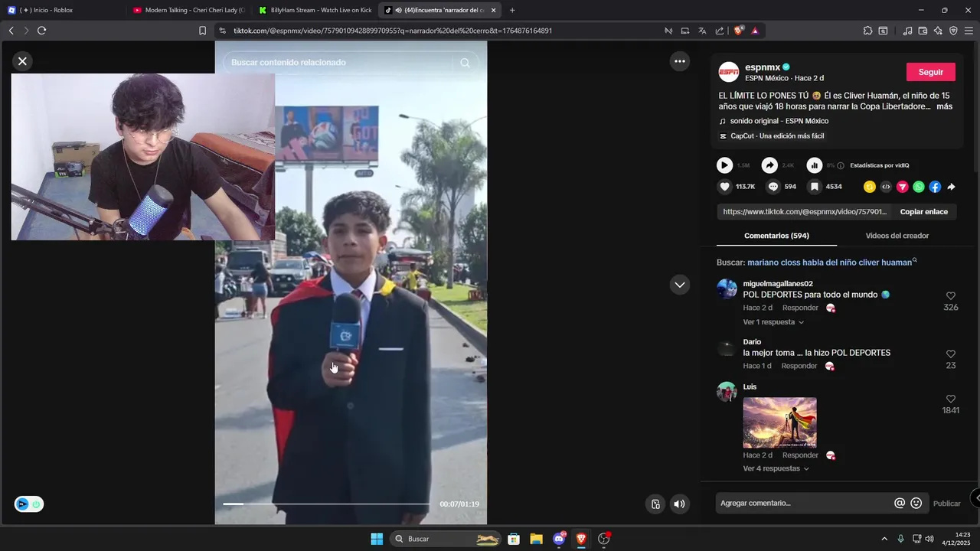The width and height of the screenshot is (980, 551).
Task: Open Windows Start menu
Action: [377, 539]
